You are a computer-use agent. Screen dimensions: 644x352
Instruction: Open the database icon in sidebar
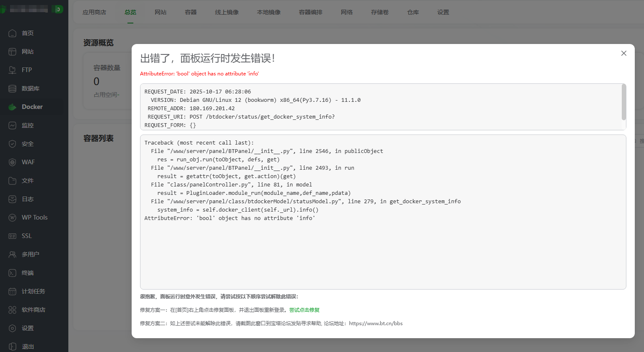13,88
